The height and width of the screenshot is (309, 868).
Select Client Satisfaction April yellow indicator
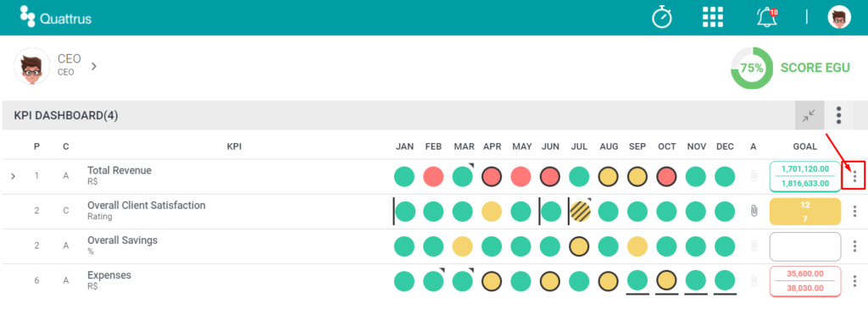[492, 211]
